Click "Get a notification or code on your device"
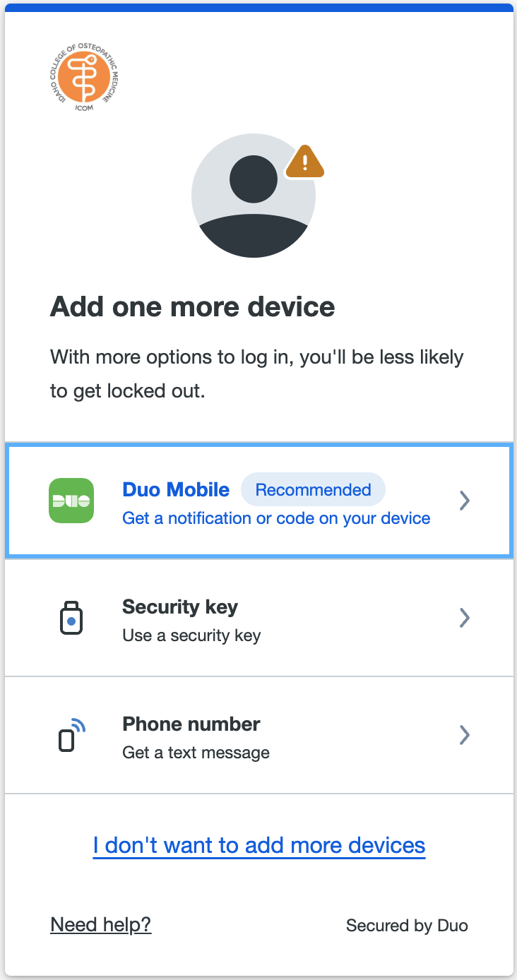This screenshot has width=517, height=980. point(276,518)
